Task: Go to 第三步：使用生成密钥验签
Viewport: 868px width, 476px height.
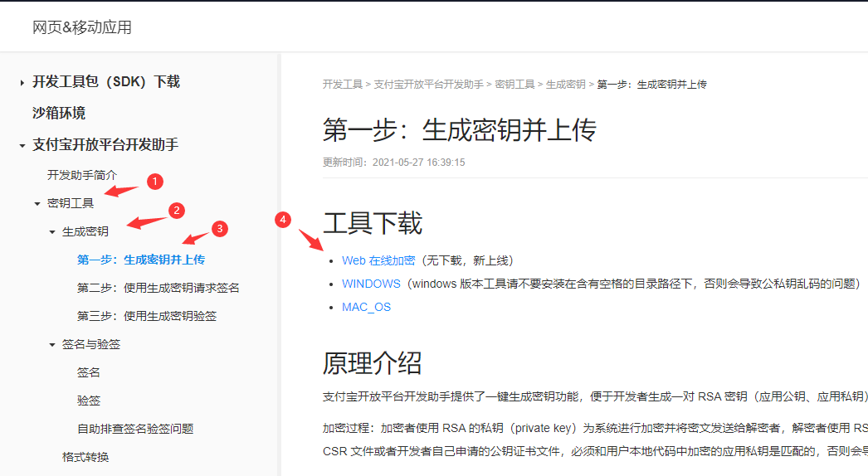Action: tap(146, 316)
